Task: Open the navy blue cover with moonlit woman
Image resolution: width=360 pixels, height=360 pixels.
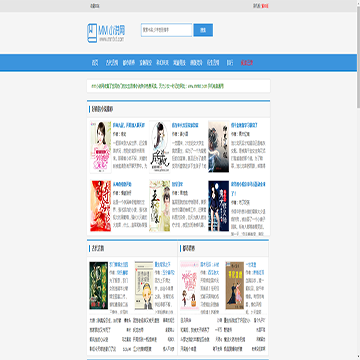Action: click(219, 206)
